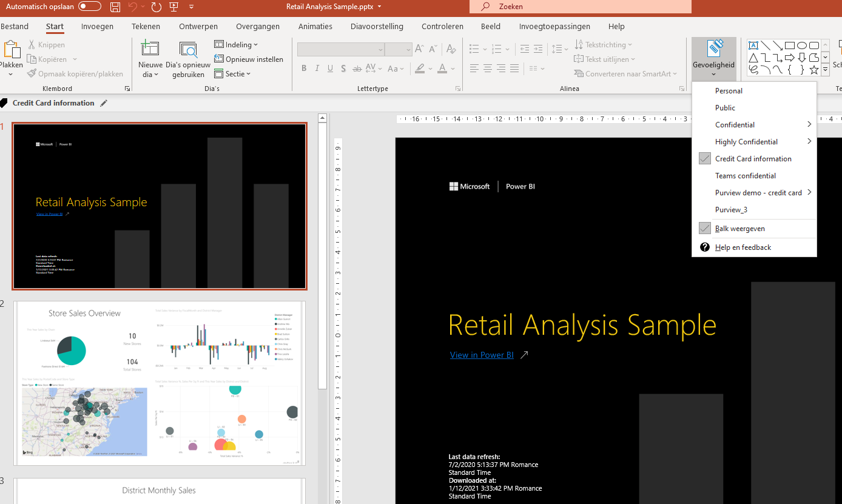Click the Save icon in title bar

(x=115, y=7)
